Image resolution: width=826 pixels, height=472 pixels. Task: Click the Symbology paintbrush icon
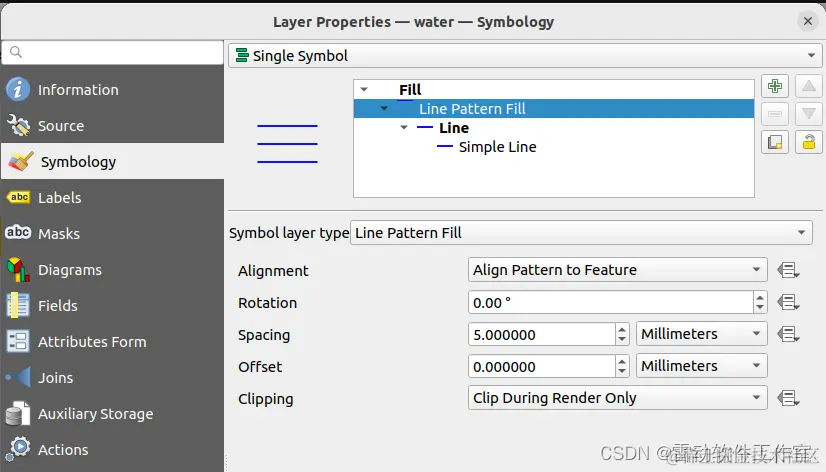[21, 161]
